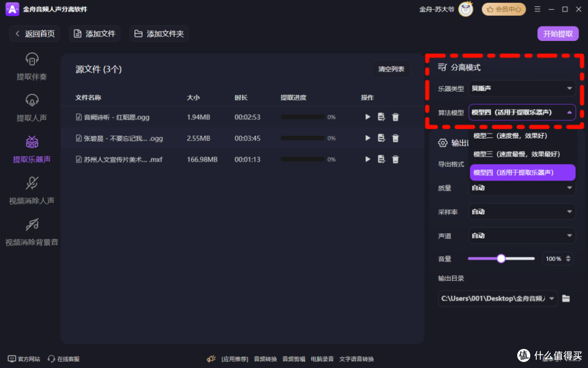The image size is (588, 368).
Task: Choose 模型三（速度最慢，效果最好）option
Action: click(522, 154)
